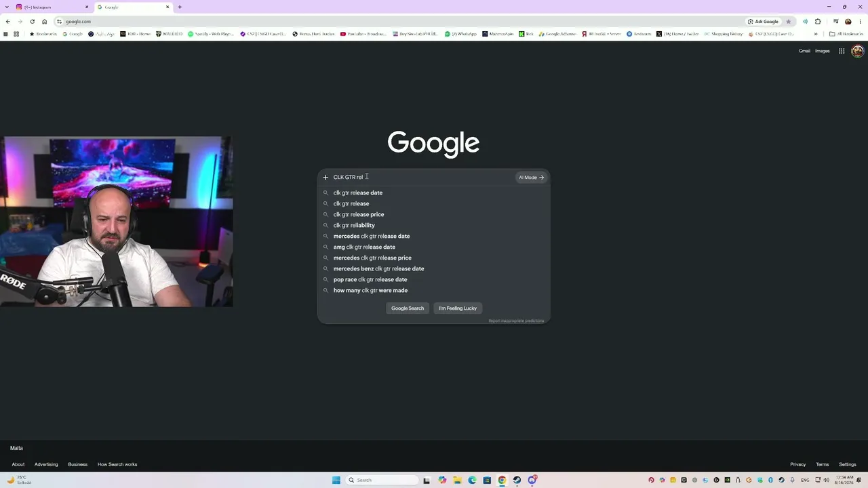This screenshot has width=868, height=488.
Task: Open Google apps grid
Action: pyautogui.click(x=842, y=51)
